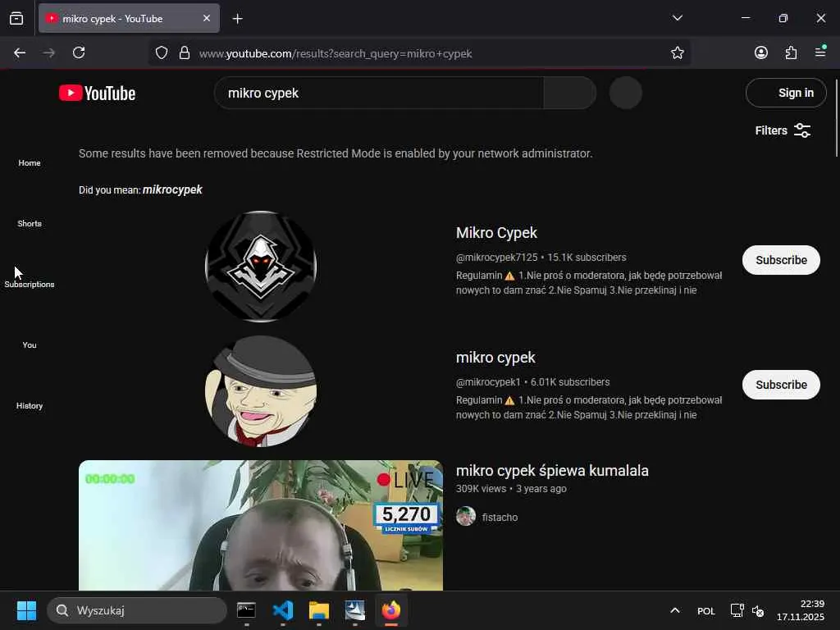
Task: Click the site padlock icon
Action: pyautogui.click(x=185, y=53)
